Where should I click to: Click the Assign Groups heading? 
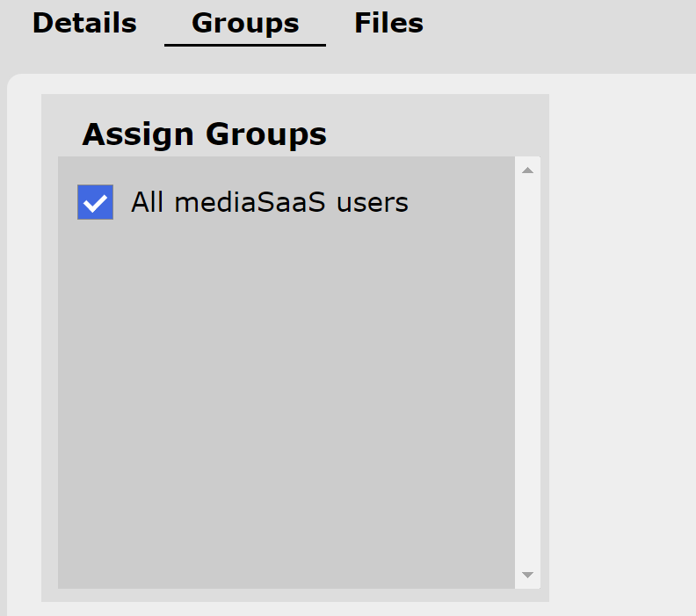tap(204, 134)
